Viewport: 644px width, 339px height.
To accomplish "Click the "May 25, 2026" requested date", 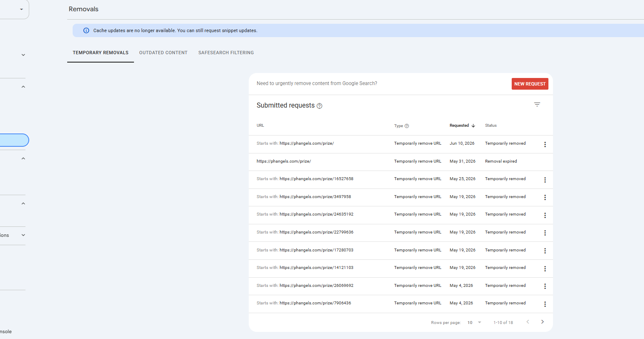I will (462, 179).
